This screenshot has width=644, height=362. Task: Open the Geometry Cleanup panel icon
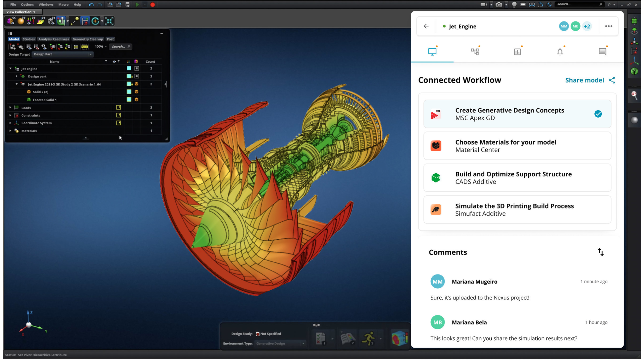coord(88,39)
